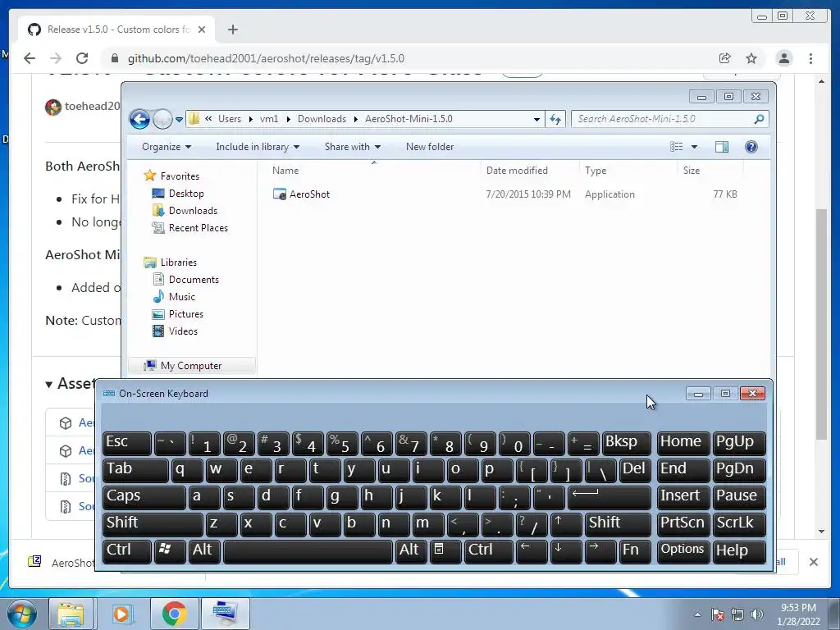This screenshot has height=630, width=840.
Task: Toggle right Shift on On-Screen Keyboard
Action: 619,524
